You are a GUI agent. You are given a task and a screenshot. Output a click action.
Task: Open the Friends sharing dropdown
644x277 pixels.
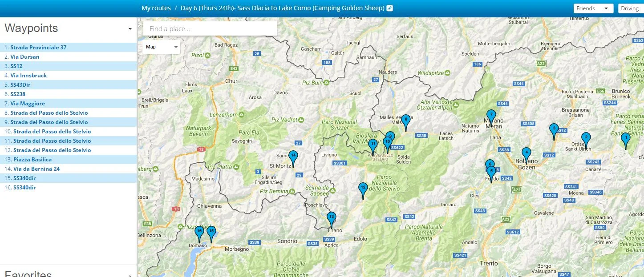click(593, 8)
